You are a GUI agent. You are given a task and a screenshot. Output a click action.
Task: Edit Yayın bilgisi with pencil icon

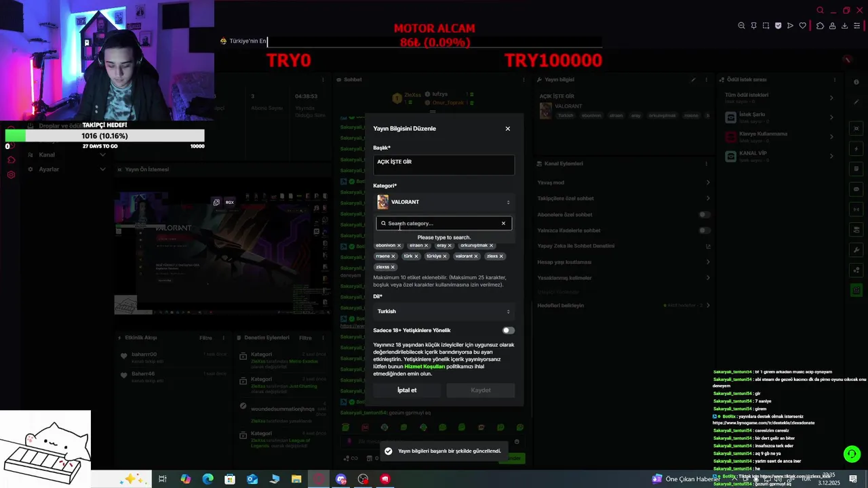(693, 80)
